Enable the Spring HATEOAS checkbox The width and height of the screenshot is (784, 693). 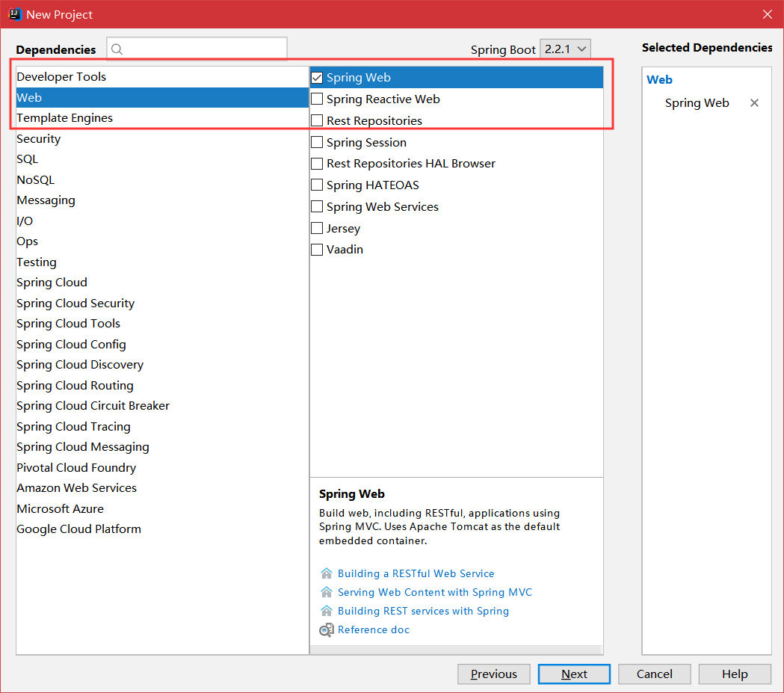coord(317,185)
